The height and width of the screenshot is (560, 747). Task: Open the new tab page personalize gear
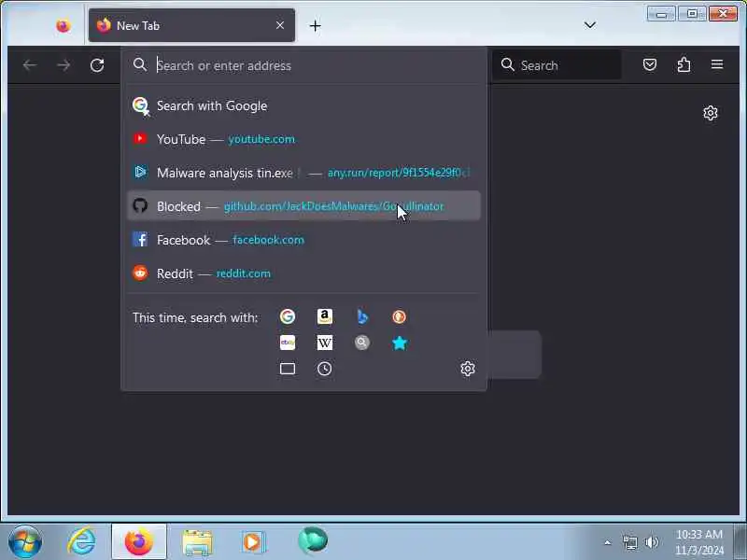tap(711, 113)
